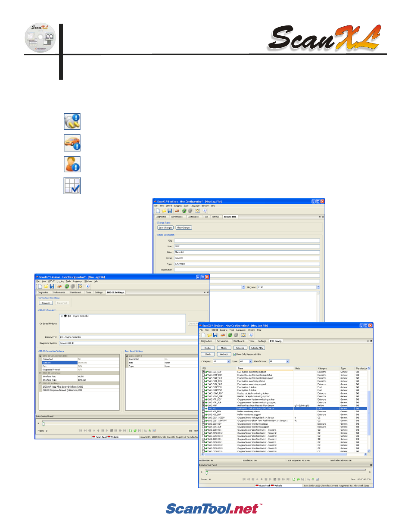
Task: Click frame slider thumb in OBD-II Settings window
Action: (x=43, y=423)
